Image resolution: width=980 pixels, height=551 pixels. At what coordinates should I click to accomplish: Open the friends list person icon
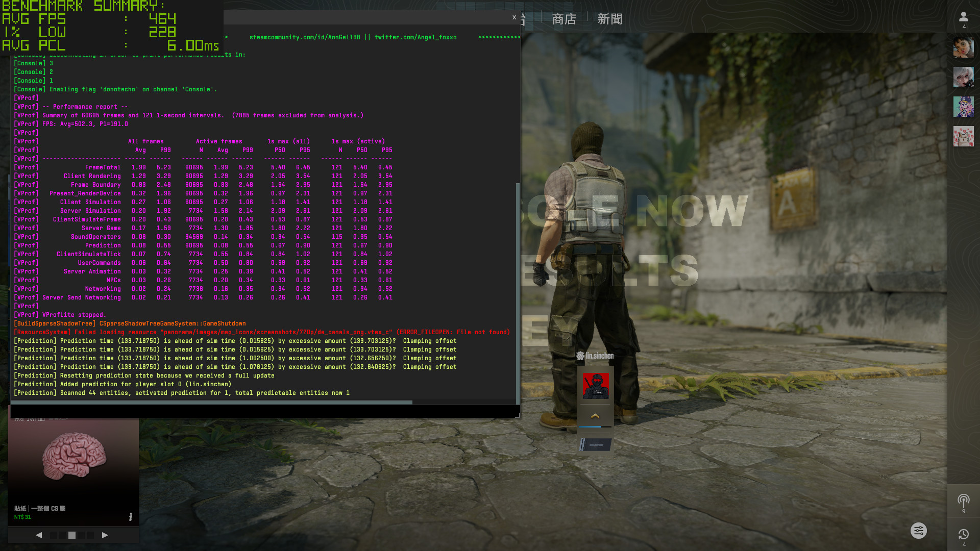(963, 17)
